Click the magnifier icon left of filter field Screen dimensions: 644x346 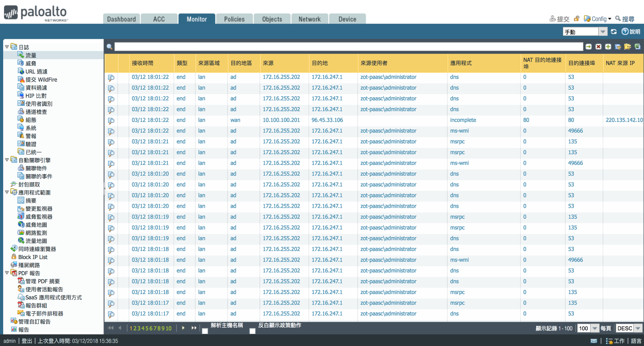pos(109,46)
